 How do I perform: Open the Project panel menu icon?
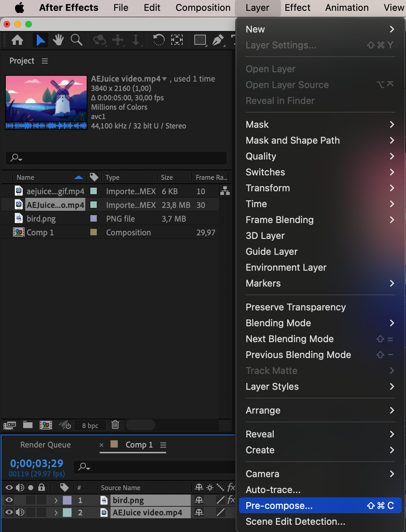(x=45, y=61)
